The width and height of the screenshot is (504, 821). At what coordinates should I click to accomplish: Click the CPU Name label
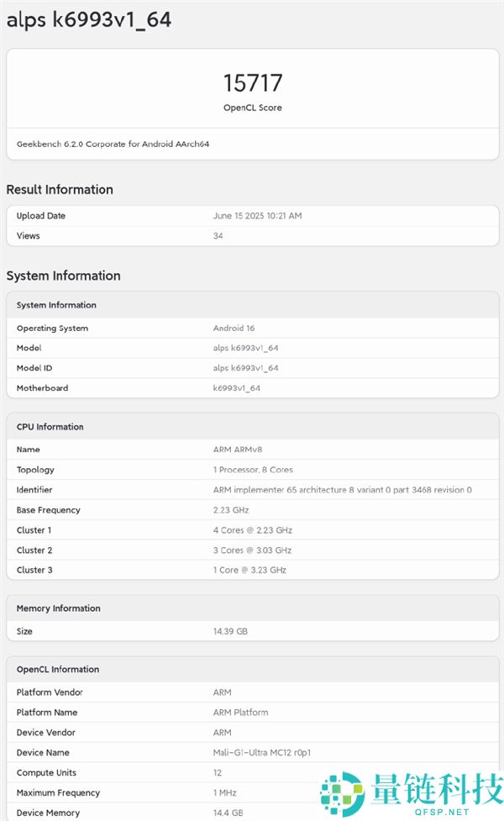pos(29,450)
